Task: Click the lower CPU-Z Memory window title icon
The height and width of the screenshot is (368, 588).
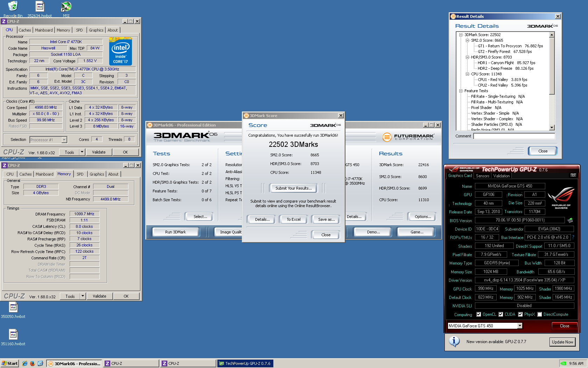Action: point(5,165)
